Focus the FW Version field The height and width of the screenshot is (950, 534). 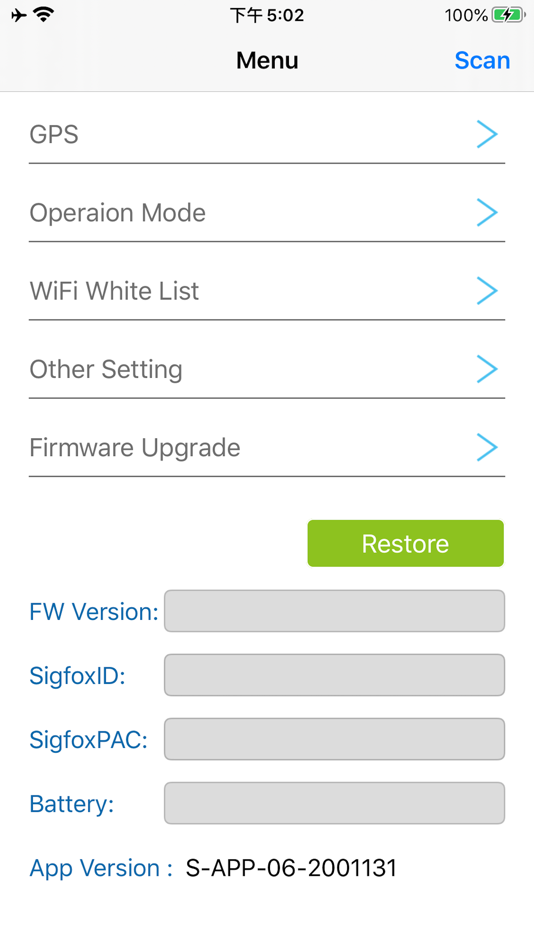[335, 611]
